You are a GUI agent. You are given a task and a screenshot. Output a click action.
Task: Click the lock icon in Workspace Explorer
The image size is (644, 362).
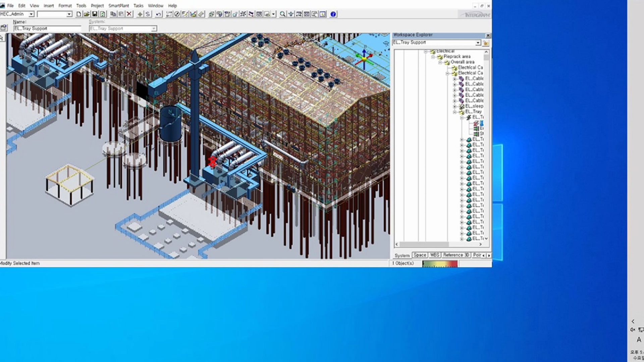(486, 43)
